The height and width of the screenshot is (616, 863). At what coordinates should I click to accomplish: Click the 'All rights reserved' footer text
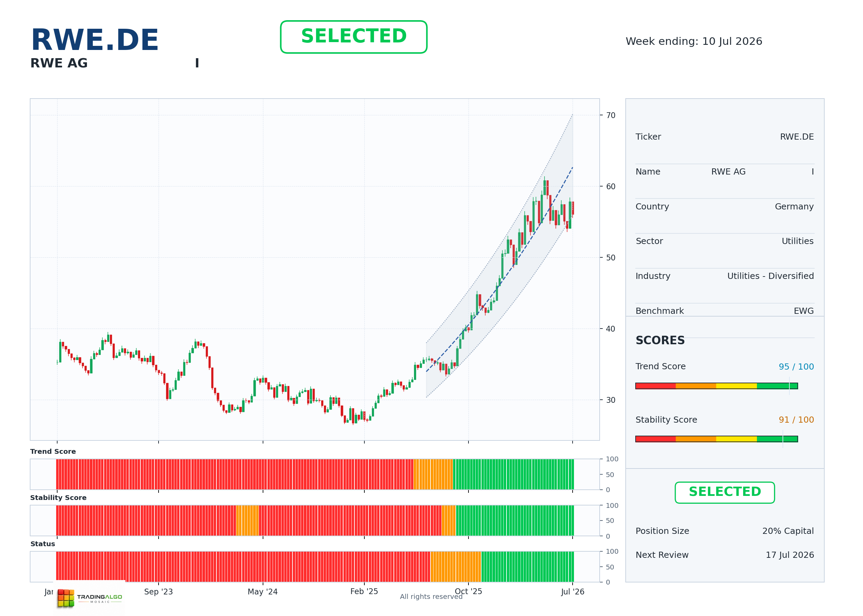(431, 596)
